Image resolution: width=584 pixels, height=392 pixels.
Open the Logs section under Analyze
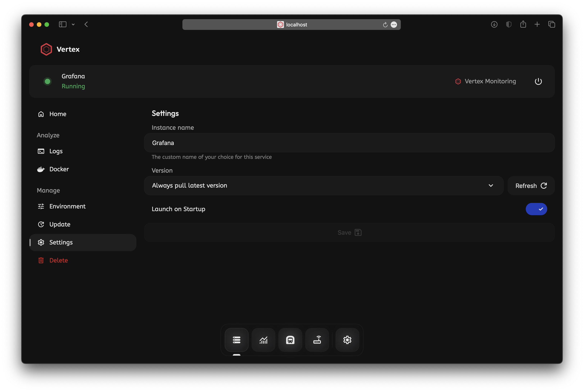pos(56,151)
